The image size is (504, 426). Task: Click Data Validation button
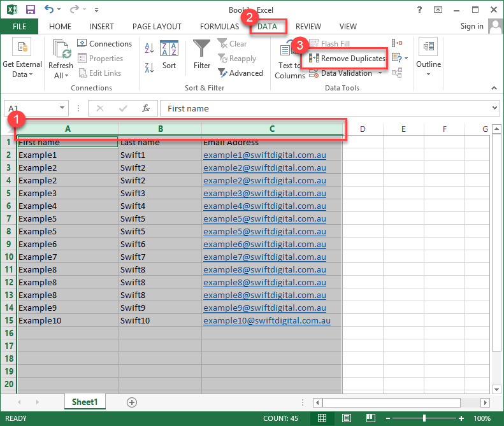(341, 73)
